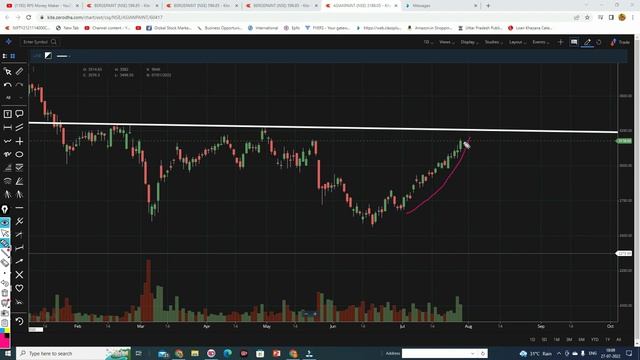Toggle the cursor mode on overlay toolbar
The width and height of the screenshot is (640, 360).
tap(4, 233)
